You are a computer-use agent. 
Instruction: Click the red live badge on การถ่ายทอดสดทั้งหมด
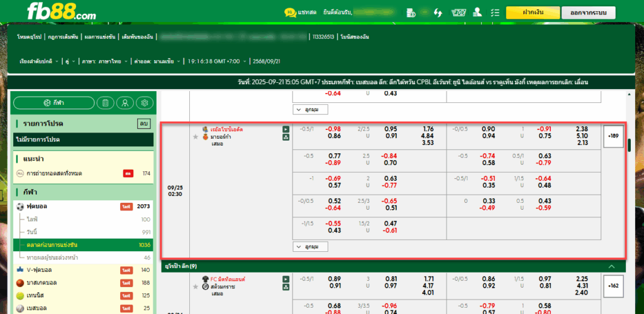pos(128,173)
